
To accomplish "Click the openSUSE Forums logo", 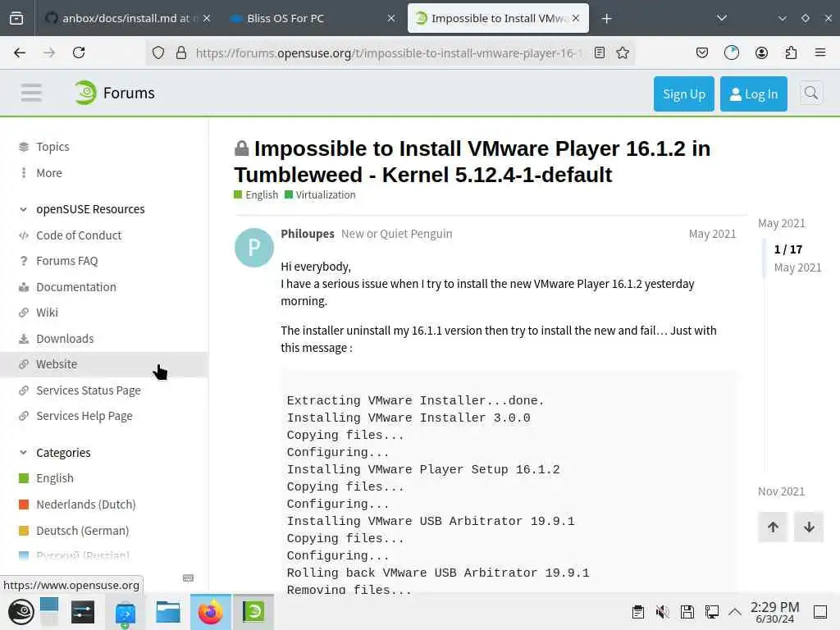I will pyautogui.click(x=115, y=93).
